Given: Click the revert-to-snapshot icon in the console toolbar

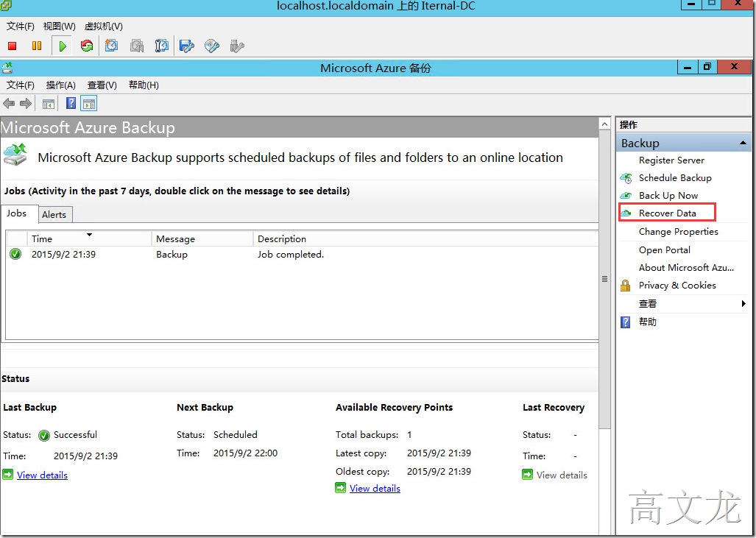Looking at the screenshot, I should coord(137,46).
